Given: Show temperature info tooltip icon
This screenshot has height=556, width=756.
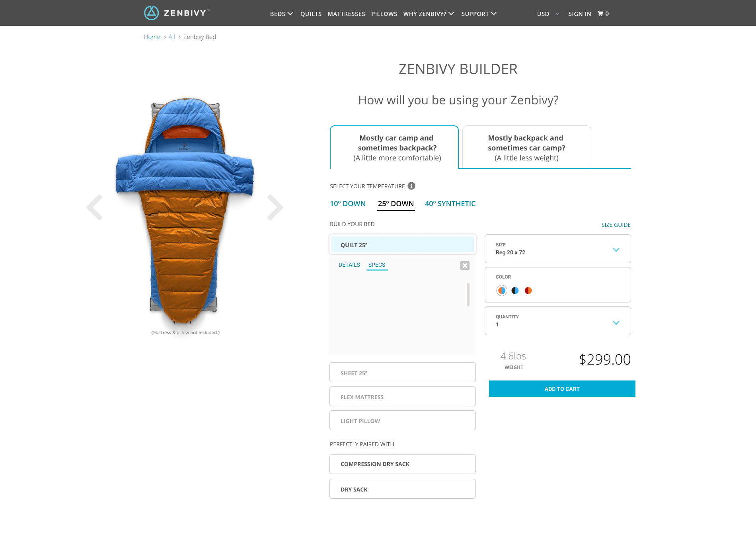Looking at the screenshot, I should [x=411, y=186].
